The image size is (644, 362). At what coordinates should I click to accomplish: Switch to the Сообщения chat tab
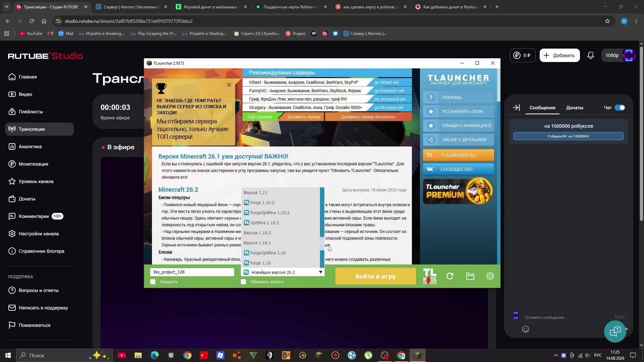coord(542,108)
